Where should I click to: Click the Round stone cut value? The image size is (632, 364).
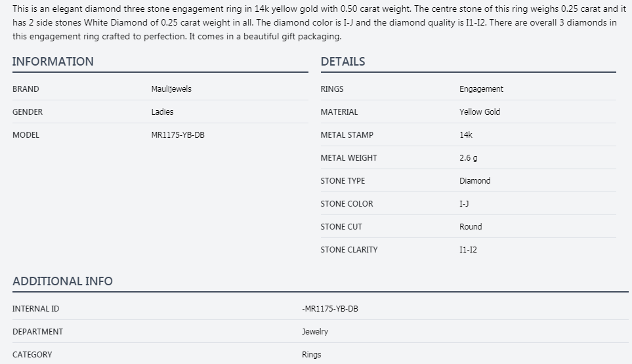tap(471, 227)
